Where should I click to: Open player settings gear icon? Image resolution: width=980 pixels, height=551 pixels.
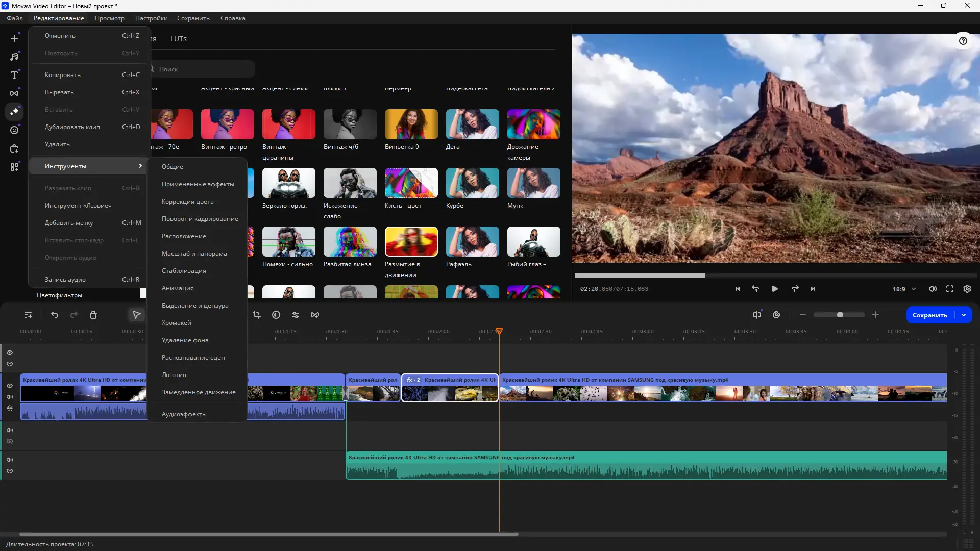tap(967, 289)
